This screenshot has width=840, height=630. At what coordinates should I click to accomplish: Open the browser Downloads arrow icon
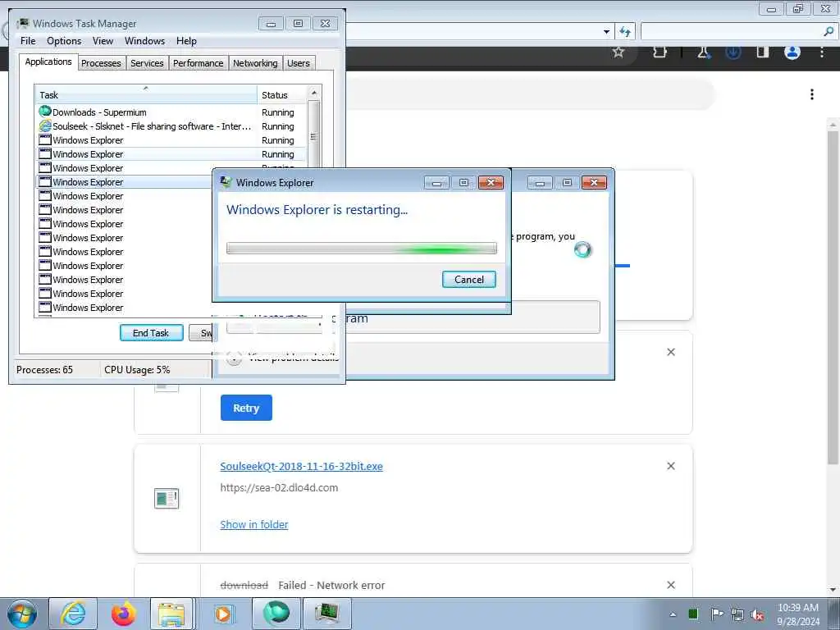click(733, 52)
